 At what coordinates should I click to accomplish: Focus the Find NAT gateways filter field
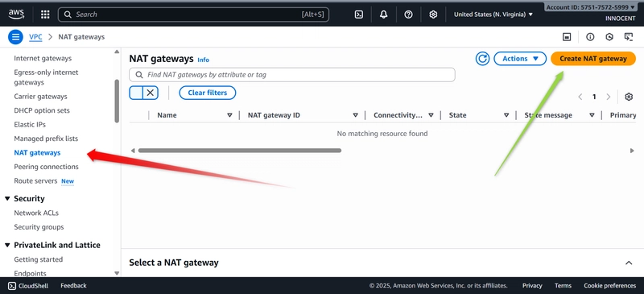pos(292,75)
